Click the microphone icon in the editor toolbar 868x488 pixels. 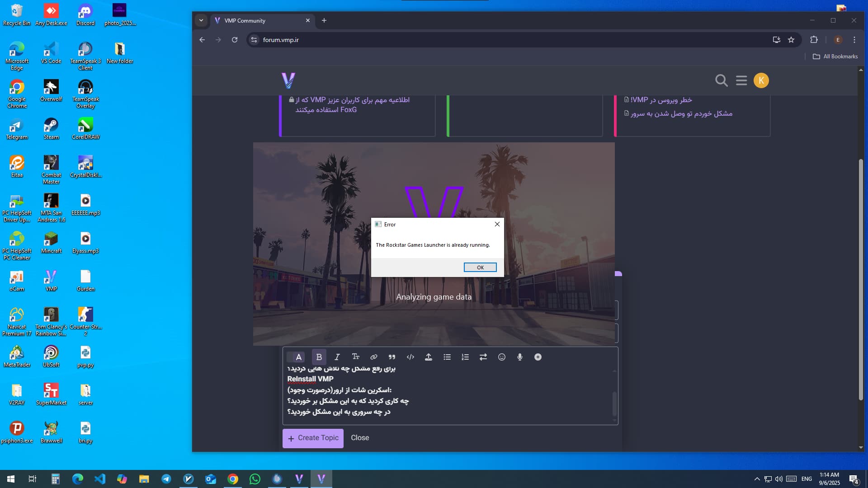tap(519, 357)
